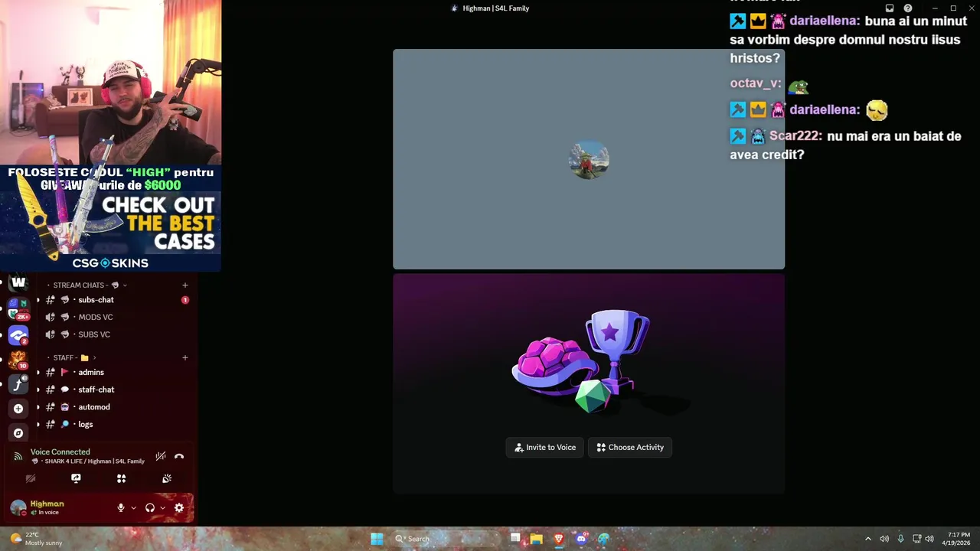The image size is (980, 551).
Task: Share your screen from voice panel
Action: (76, 478)
